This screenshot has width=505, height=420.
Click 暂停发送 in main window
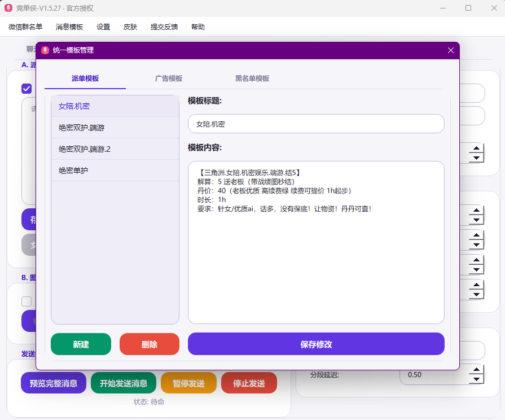click(x=188, y=383)
